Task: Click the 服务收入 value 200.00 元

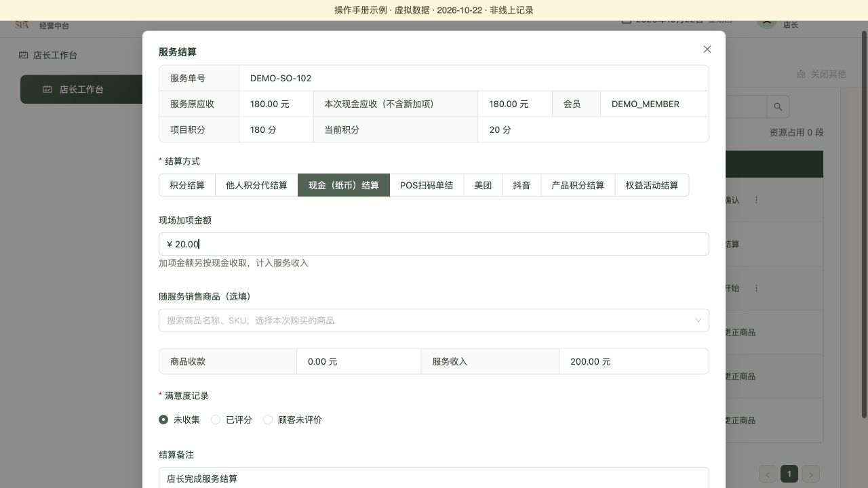Action: pyautogui.click(x=590, y=361)
